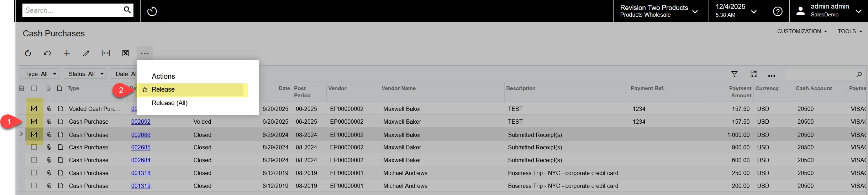The height and width of the screenshot is (195, 868).
Task: Check the checkbox for row 002684
Action: [x=34, y=160]
